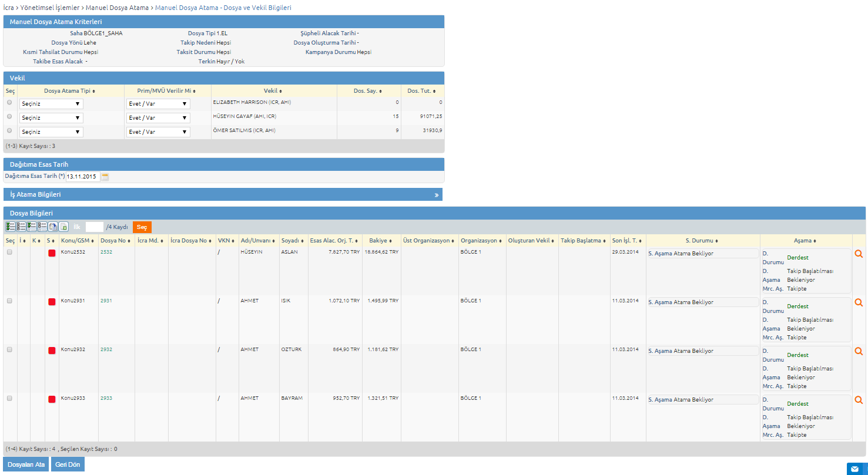Click the Dağıtıma Esas Tarih date field
This screenshot has width=868, height=475.
click(x=83, y=177)
